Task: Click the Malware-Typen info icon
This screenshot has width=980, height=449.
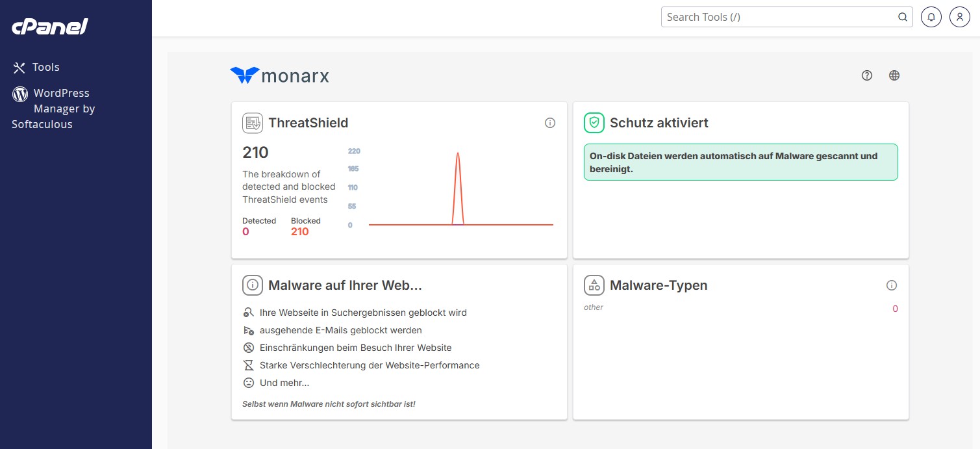Action: click(x=892, y=285)
